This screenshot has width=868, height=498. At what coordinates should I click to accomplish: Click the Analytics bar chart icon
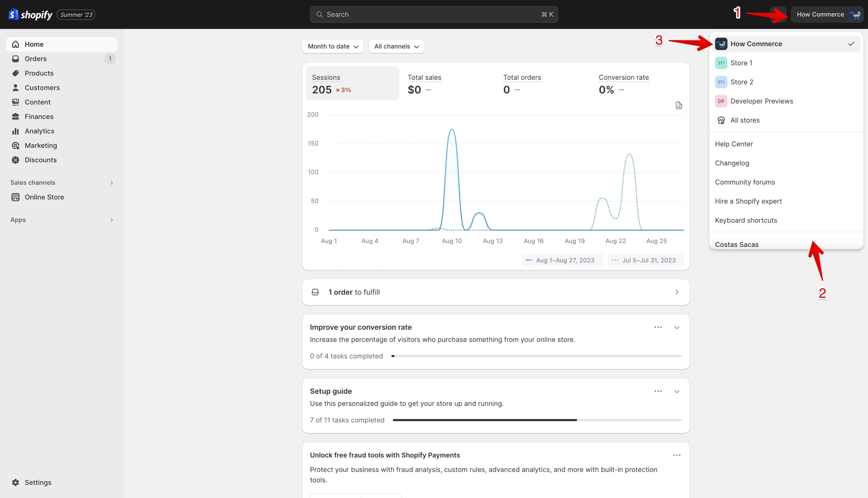15,131
